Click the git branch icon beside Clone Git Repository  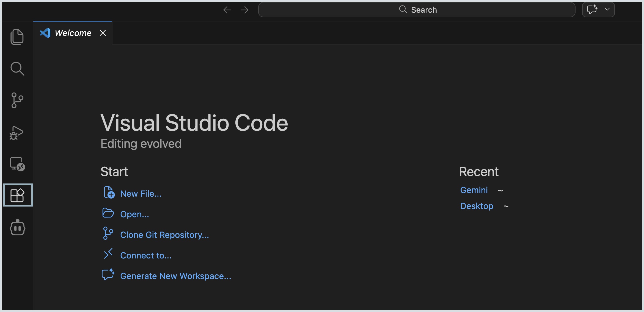coord(108,233)
